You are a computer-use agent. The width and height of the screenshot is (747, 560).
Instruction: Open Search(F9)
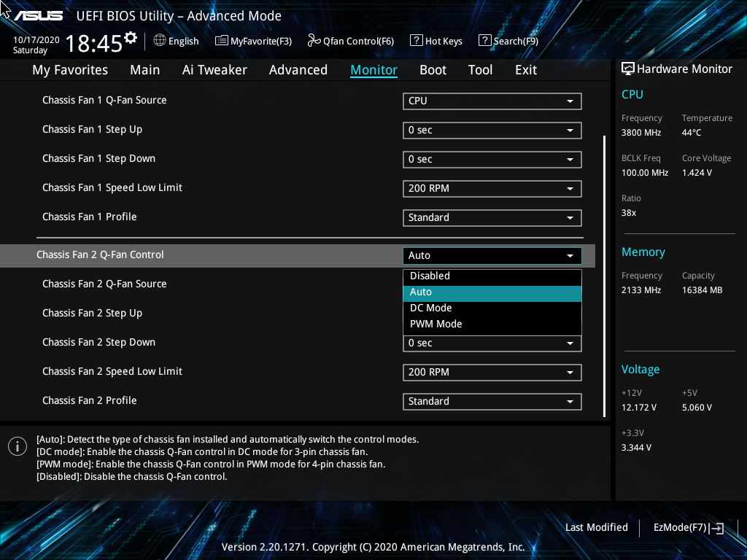coord(508,41)
